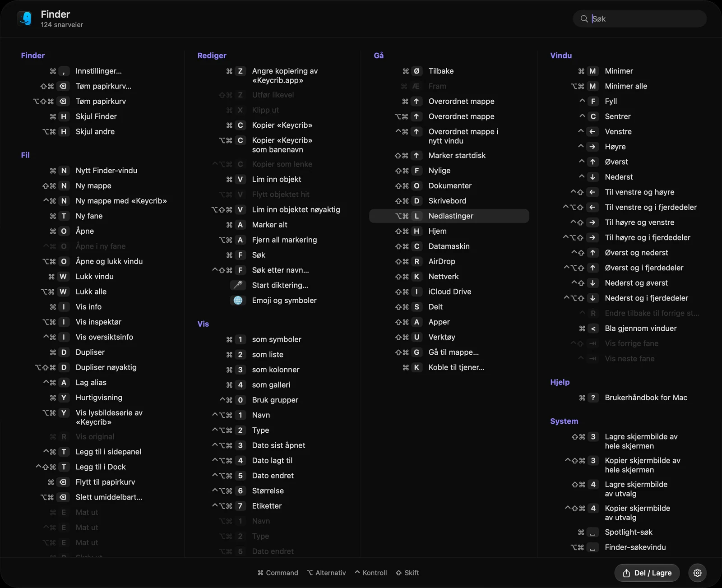Click the magnifying glass search icon
This screenshot has width=722, height=588.
pos(584,19)
